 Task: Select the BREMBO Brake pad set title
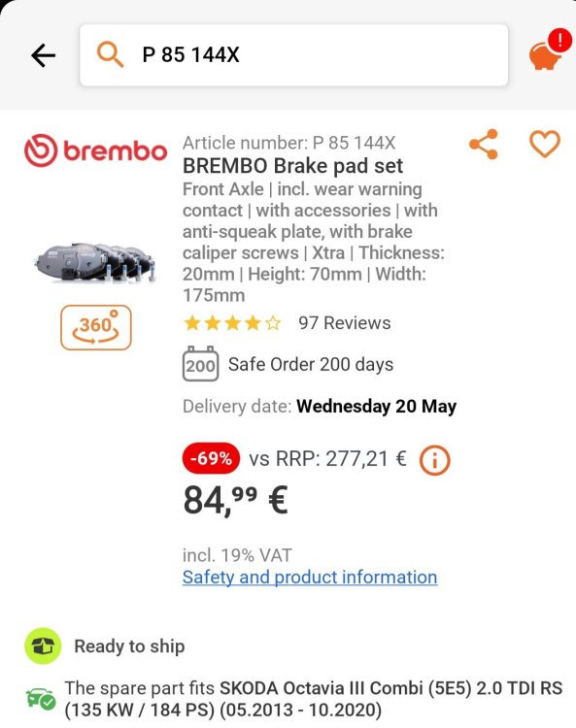pos(292,166)
